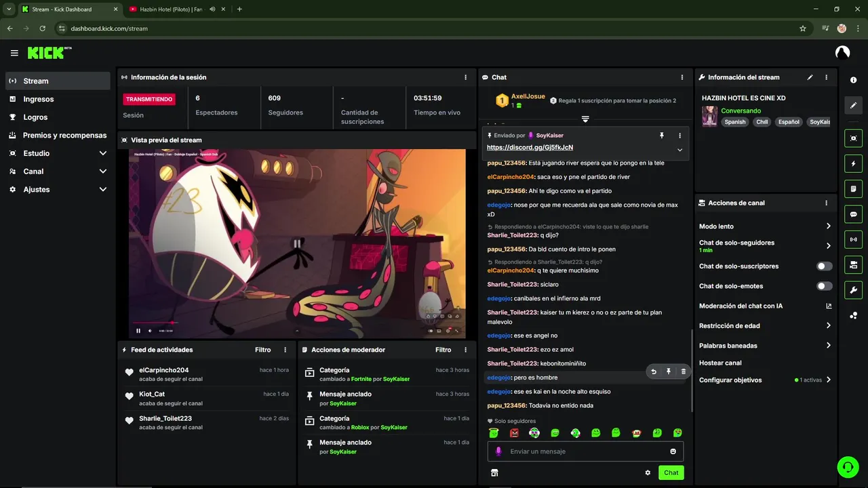
Task: Open Palabras baneadas options
Action: click(x=765, y=346)
